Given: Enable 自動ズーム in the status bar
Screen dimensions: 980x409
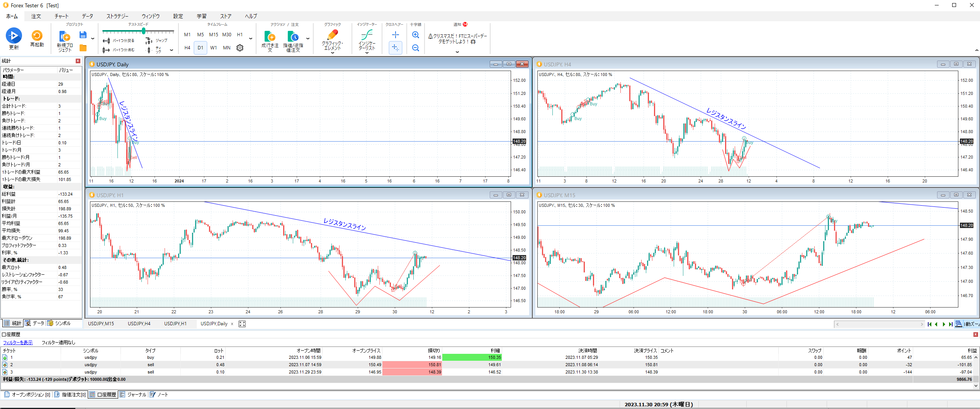Looking at the screenshot, I should (970, 324).
